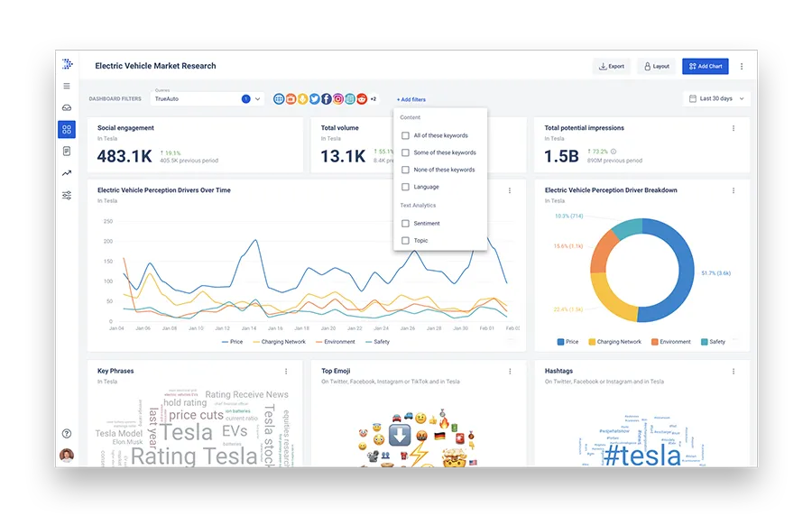Click the yellow Charging Network donut segment

pyautogui.click(x=608, y=299)
